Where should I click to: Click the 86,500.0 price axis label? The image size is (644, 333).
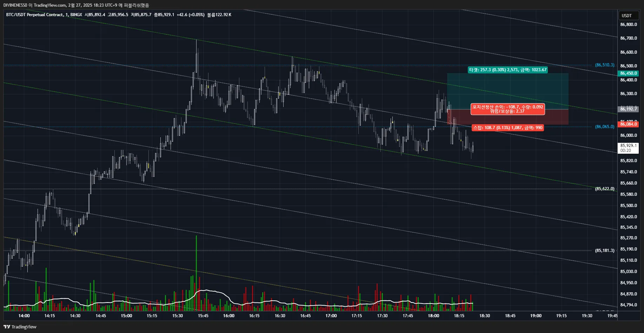628,66
